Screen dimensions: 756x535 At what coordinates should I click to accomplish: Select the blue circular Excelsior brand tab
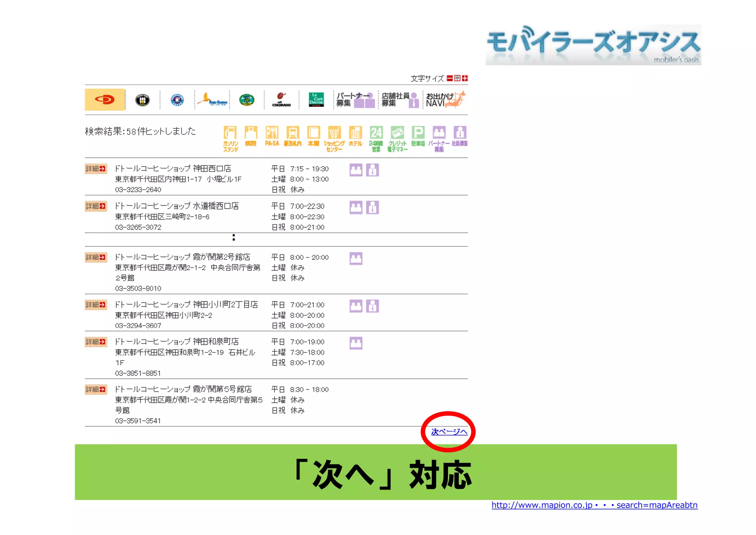[177, 100]
